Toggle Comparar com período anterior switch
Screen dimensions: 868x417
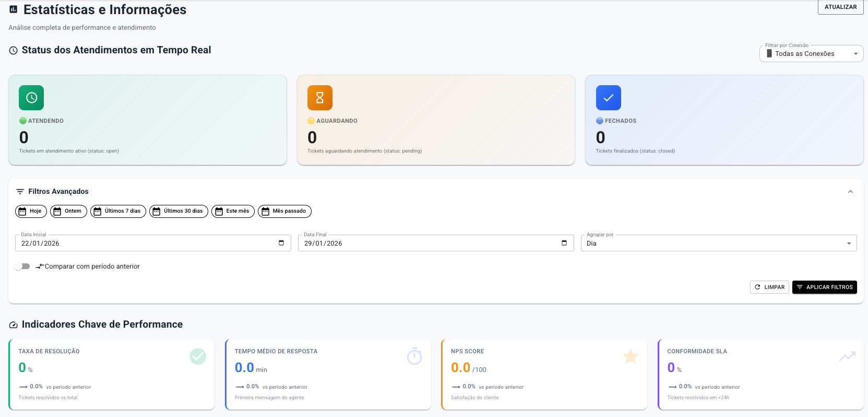coord(22,267)
